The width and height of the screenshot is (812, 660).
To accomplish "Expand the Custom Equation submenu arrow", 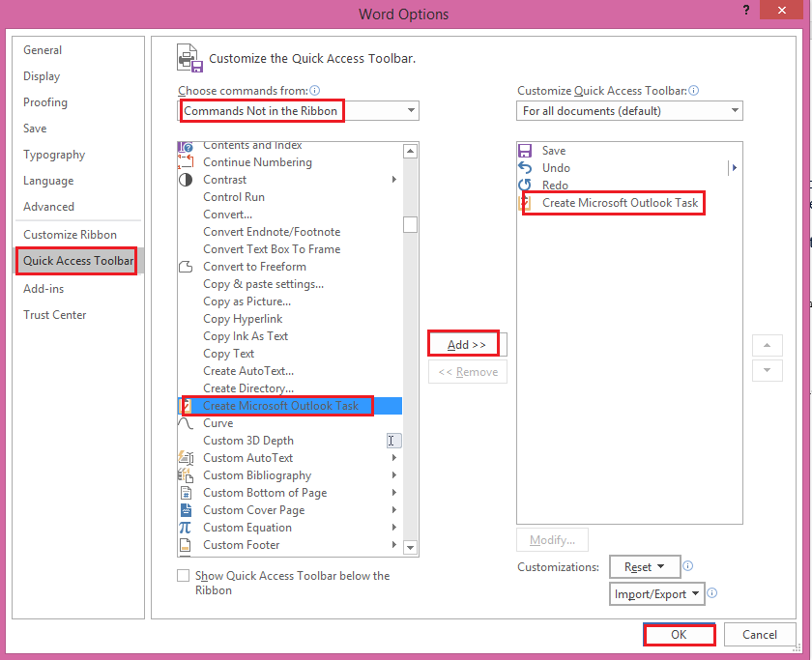I will pyautogui.click(x=394, y=528).
